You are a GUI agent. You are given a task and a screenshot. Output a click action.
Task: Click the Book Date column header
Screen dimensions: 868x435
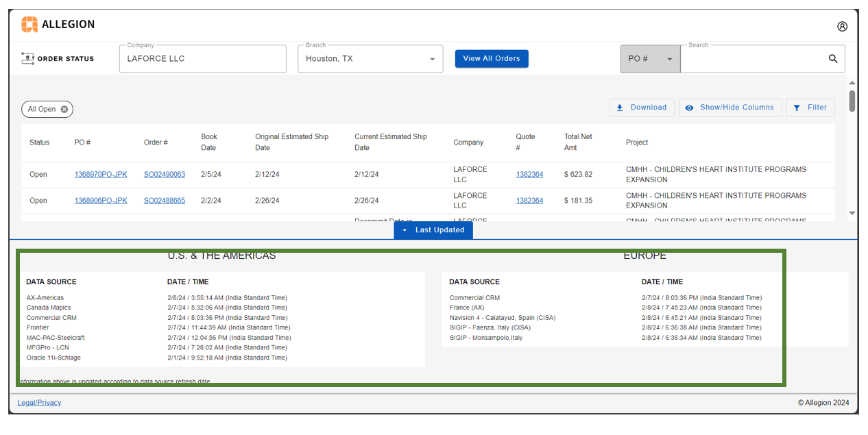click(209, 142)
